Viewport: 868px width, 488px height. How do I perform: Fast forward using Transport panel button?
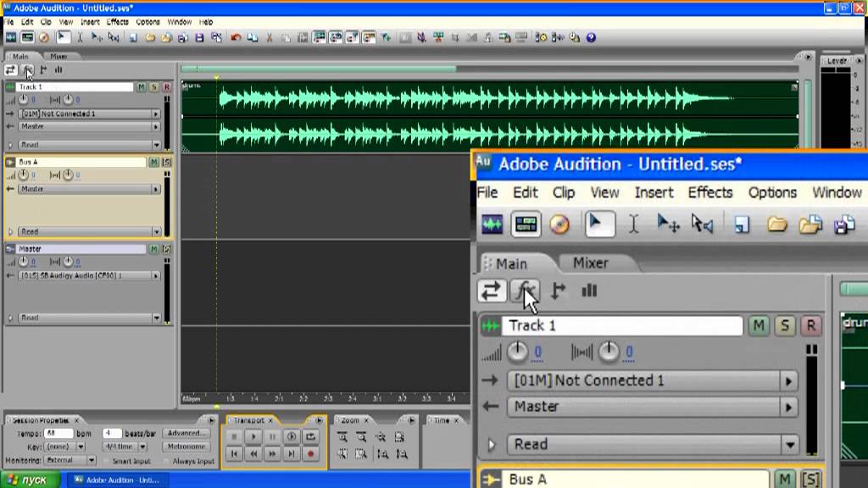click(272, 454)
